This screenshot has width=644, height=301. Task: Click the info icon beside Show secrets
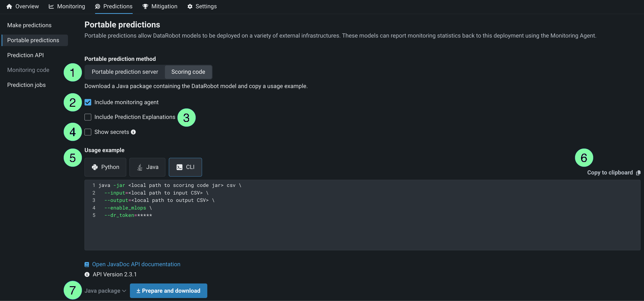click(x=134, y=132)
